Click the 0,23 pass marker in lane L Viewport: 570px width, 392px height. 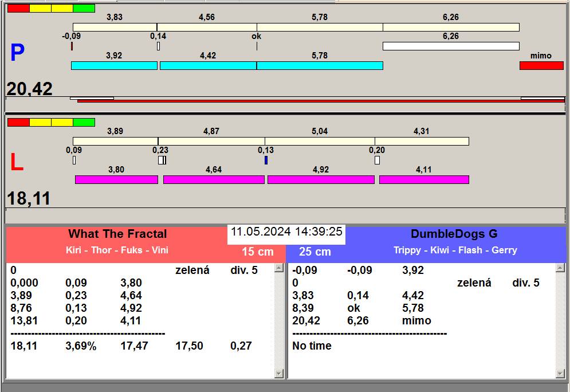pyautogui.click(x=162, y=160)
